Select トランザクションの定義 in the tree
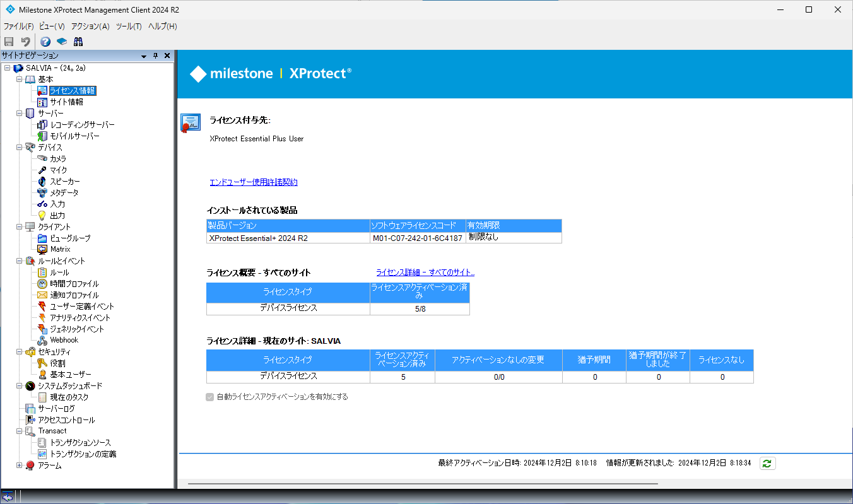 click(x=83, y=454)
